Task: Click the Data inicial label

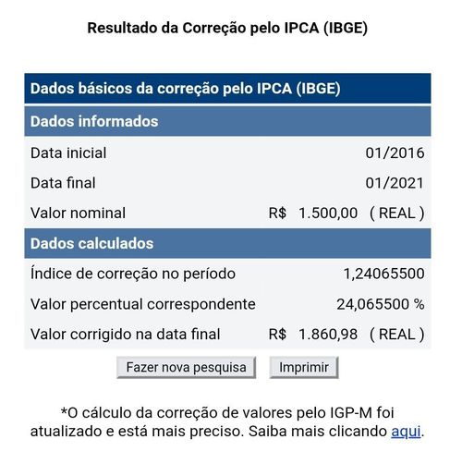Action: click(x=68, y=153)
